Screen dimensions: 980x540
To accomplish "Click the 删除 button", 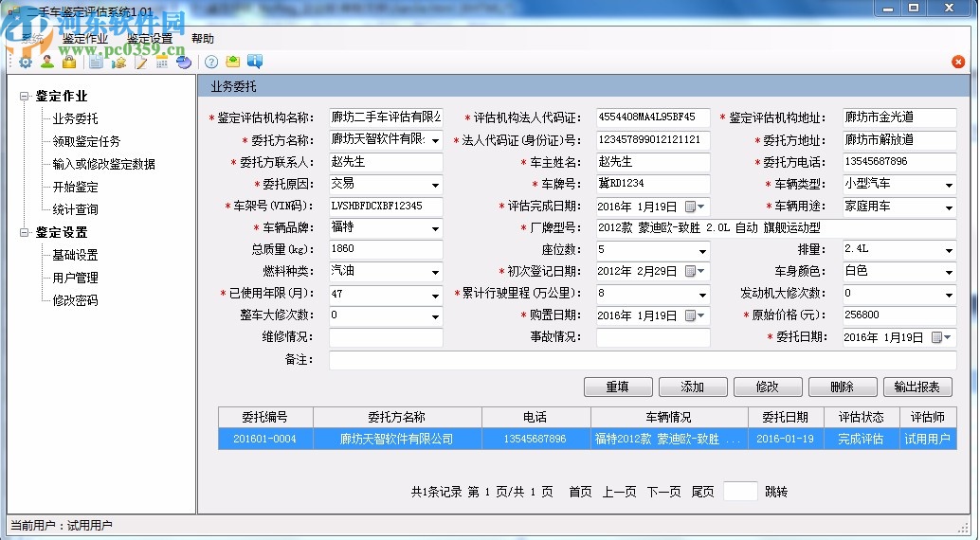I will coord(843,387).
